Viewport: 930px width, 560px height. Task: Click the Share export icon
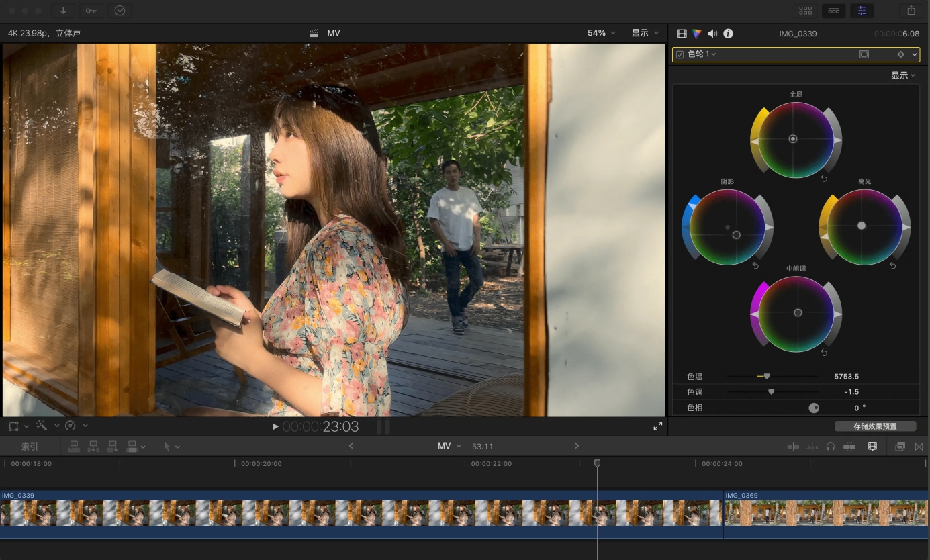pos(911,11)
